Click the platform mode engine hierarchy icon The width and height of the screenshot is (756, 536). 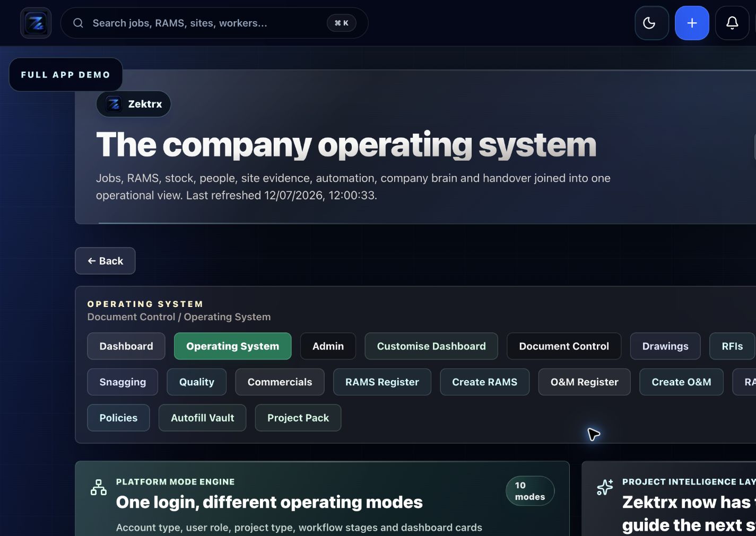point(99,487)
